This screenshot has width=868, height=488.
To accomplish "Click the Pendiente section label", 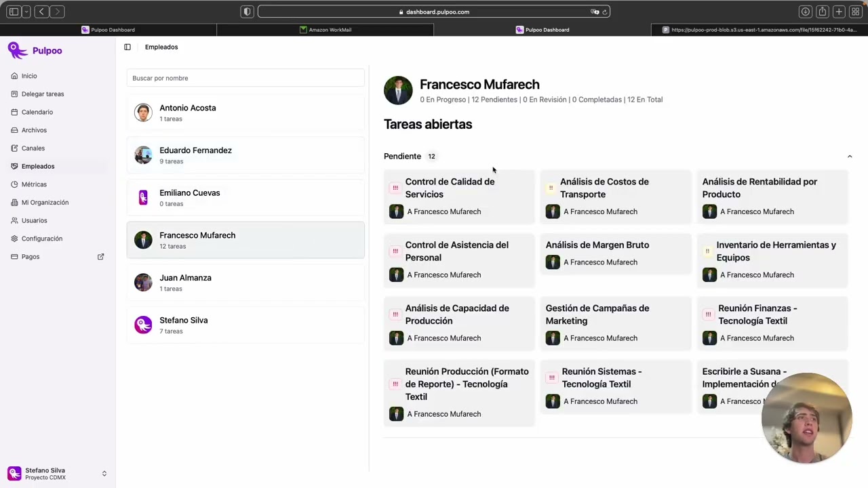I will pos(402,157).
